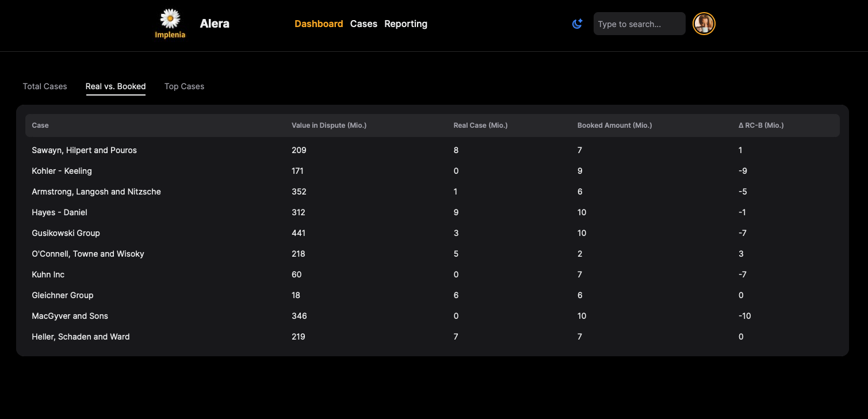Select the Real vs. Booked tab

(116, 86)
